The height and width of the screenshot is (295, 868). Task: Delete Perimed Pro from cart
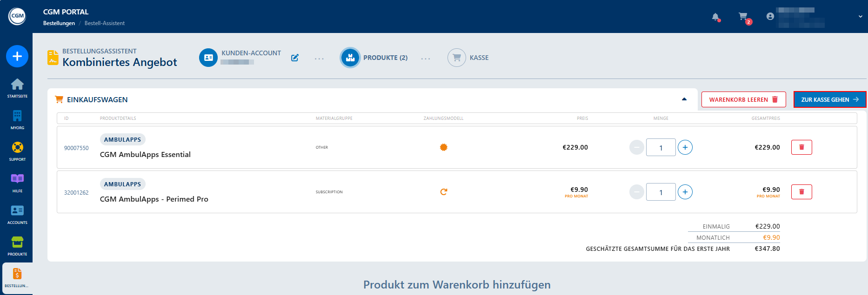801,192
